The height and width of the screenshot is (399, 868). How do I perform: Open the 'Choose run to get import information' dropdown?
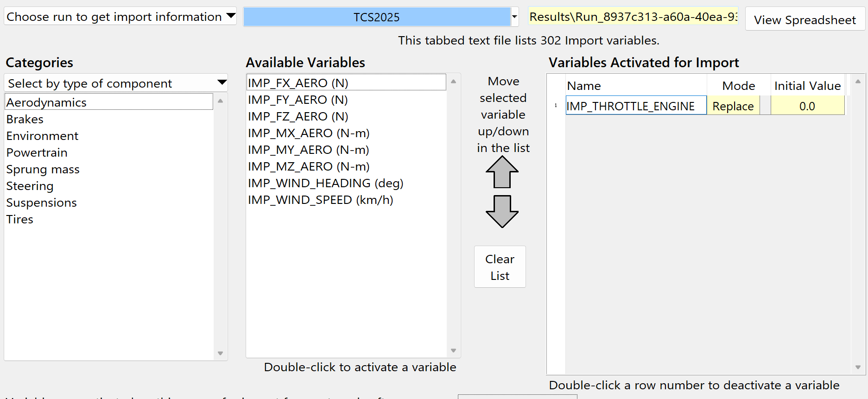click(120, 17)
